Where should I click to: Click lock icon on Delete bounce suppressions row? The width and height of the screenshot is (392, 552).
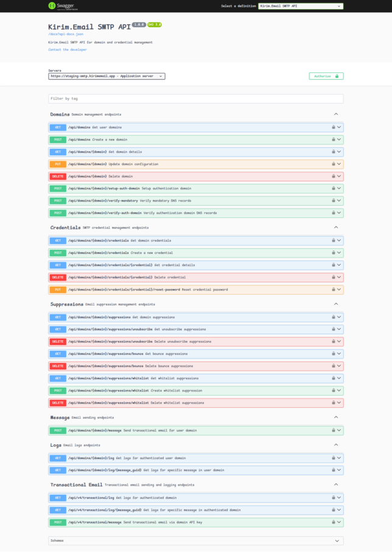pyautogui.click(x=333, y=366)
